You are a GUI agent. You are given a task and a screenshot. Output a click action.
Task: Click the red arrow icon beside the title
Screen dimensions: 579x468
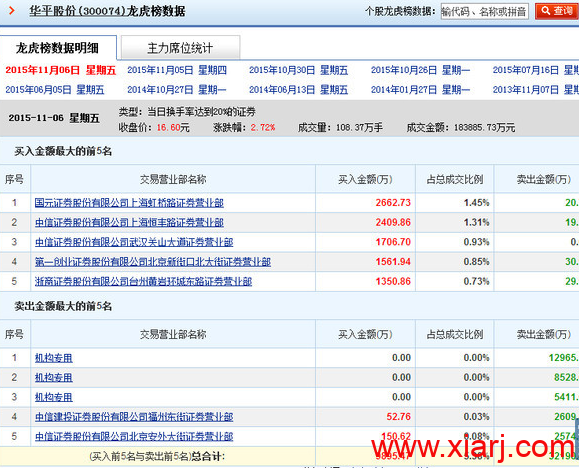point(11,10)
